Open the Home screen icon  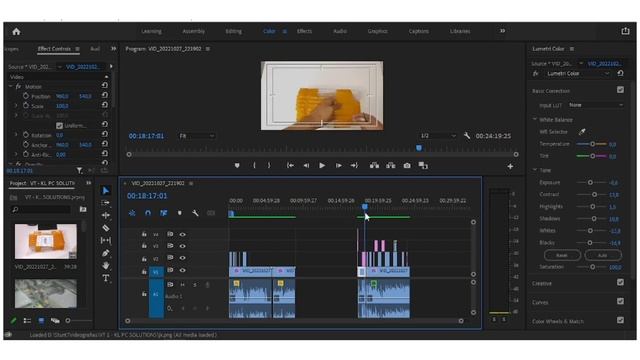click(x=16, y=31)
